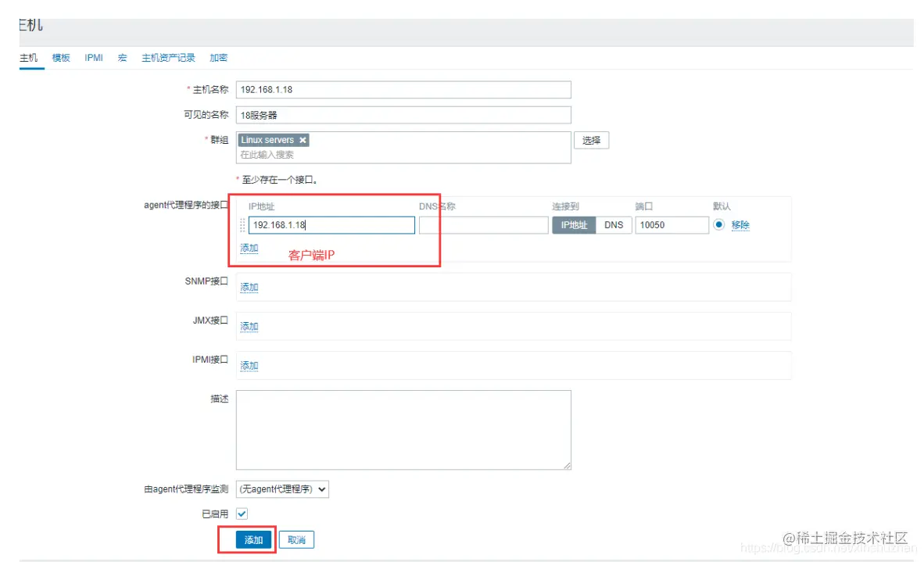Click 添加 under agent interface
Viewport: 924px width, 562px height.
tap(249, 248)
